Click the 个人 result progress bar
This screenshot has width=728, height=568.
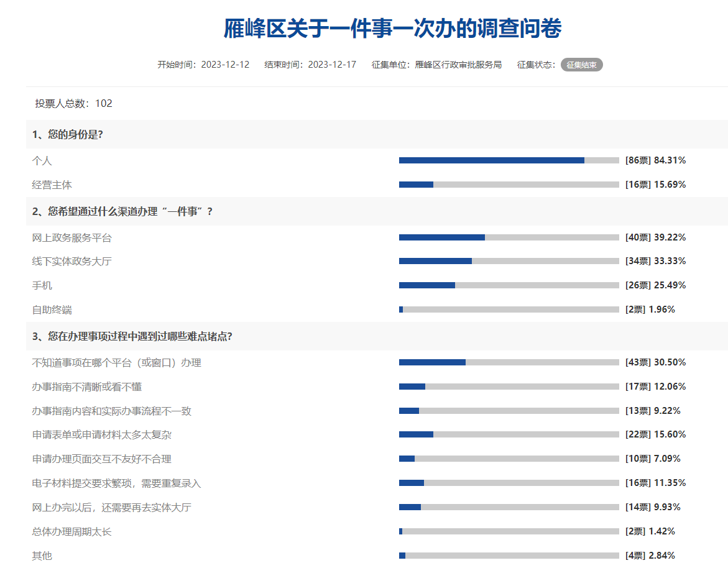(509, 160)
